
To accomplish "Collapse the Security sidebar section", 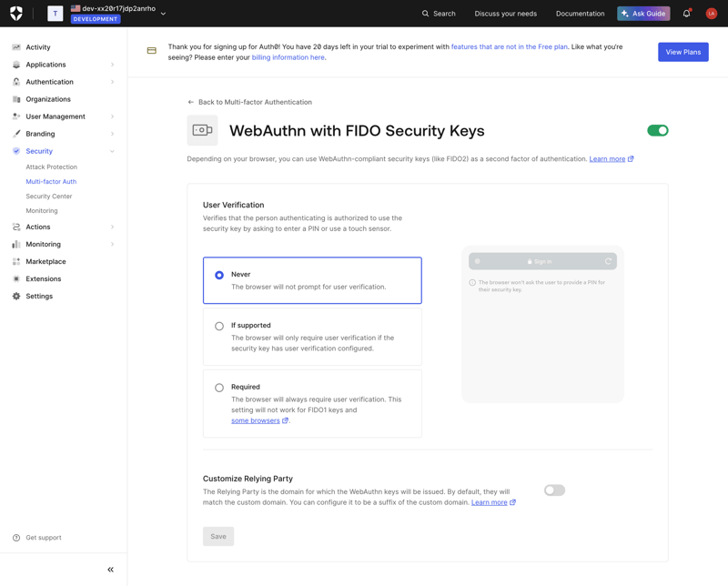I will [x=112, y=151].
